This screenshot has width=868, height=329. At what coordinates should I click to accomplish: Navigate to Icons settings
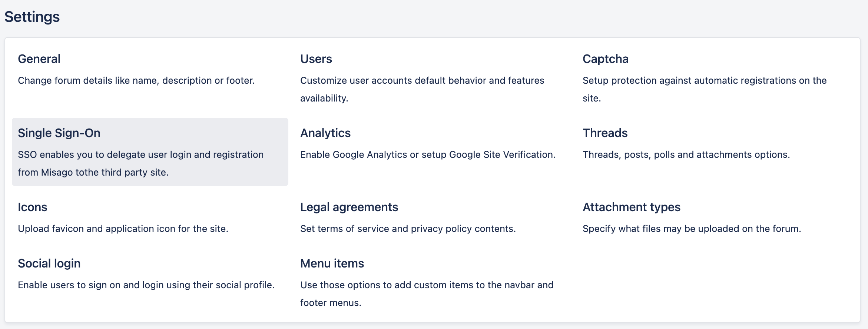click(x=33, y=207)
